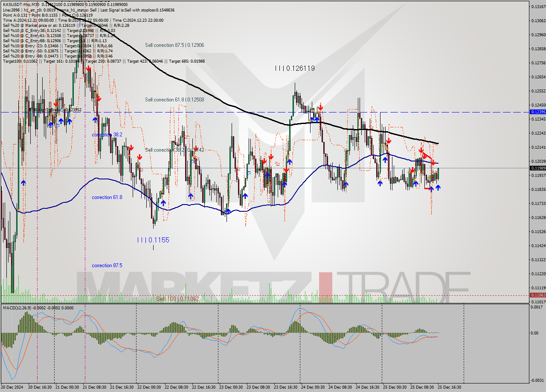
Task: Click the '24 Dec 00:30' time label
Action: tap(313, 387)
